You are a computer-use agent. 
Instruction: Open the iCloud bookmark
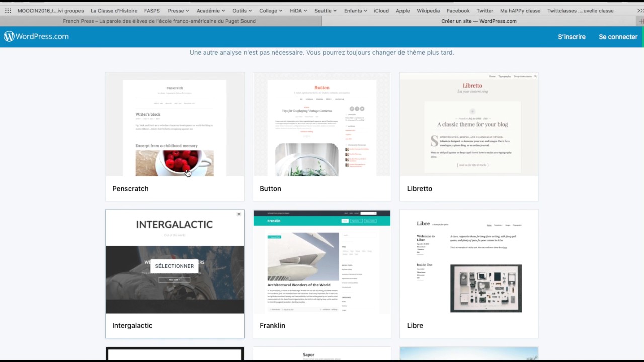click(381, 11)
